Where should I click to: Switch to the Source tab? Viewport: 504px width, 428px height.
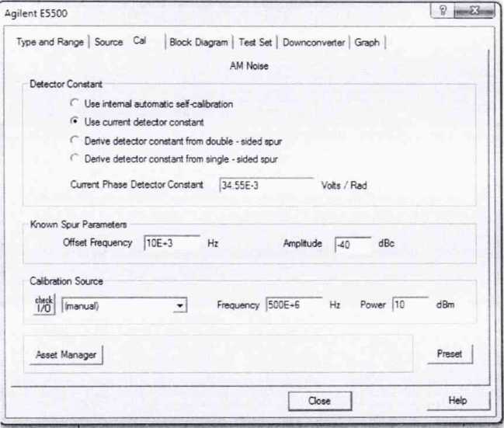click(109, 42)
